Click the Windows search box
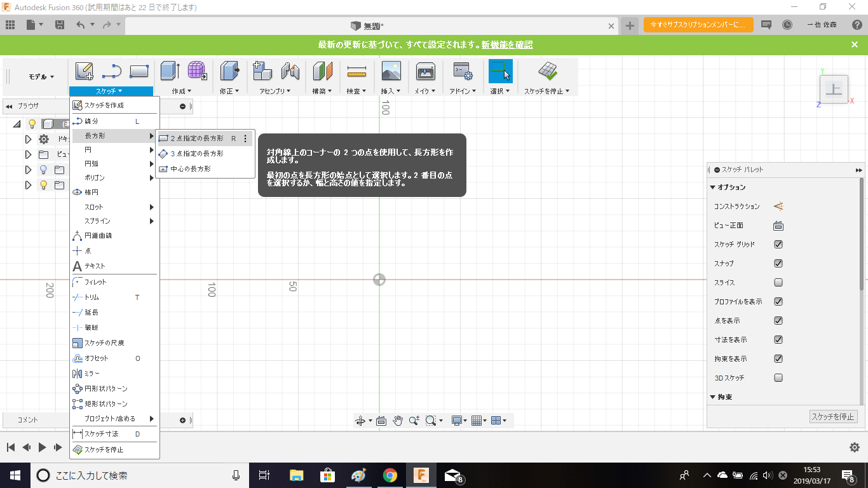The image size is (868, 488). click(140, 475)
